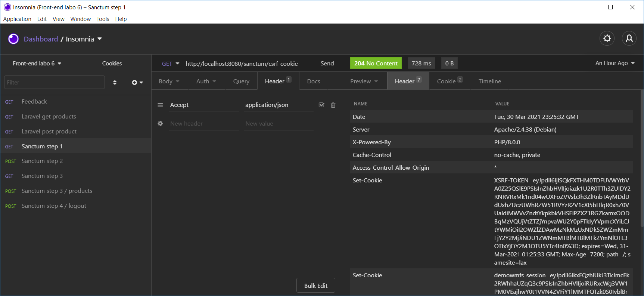Image resolution: width=644 pixels, height=296 pixels.
Task: Select the Laravel post product request
Action: [x=75, y=132]
